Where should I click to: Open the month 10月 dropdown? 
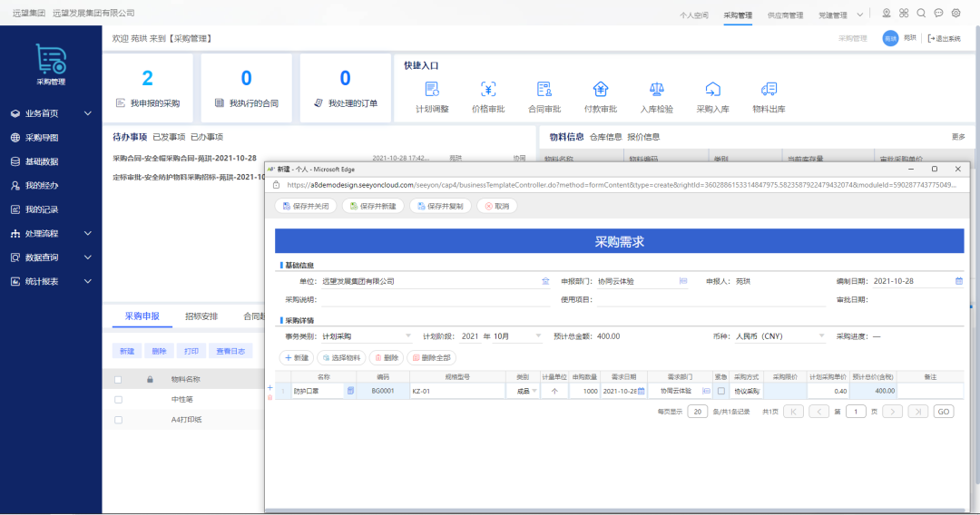[517, 336]
